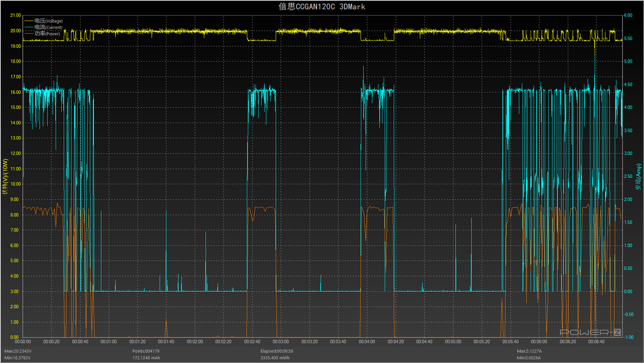This screenshot has width=644, height=363.
Task: Click the -0.50 label on ampere axis
Action: 629,314
